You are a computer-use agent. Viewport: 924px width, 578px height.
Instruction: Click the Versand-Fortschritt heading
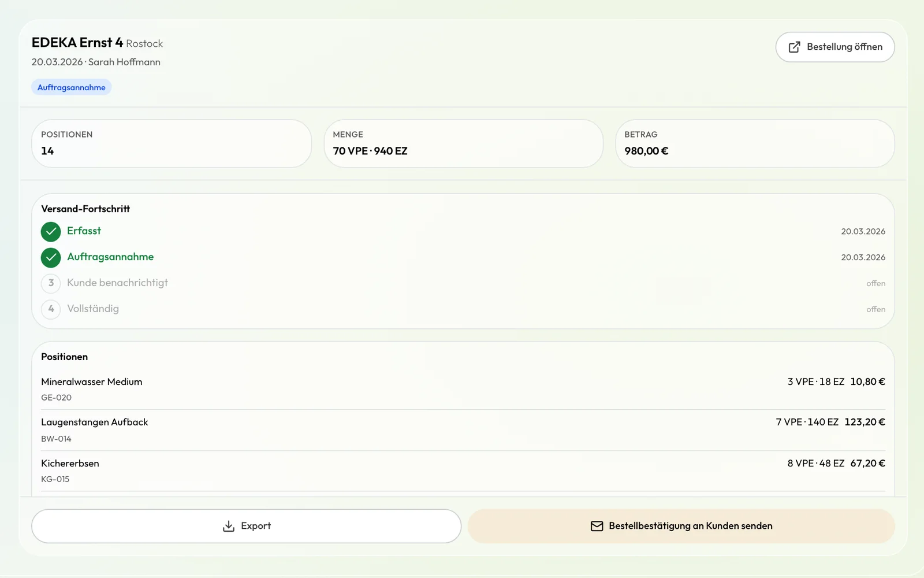[x=85, y=209]
